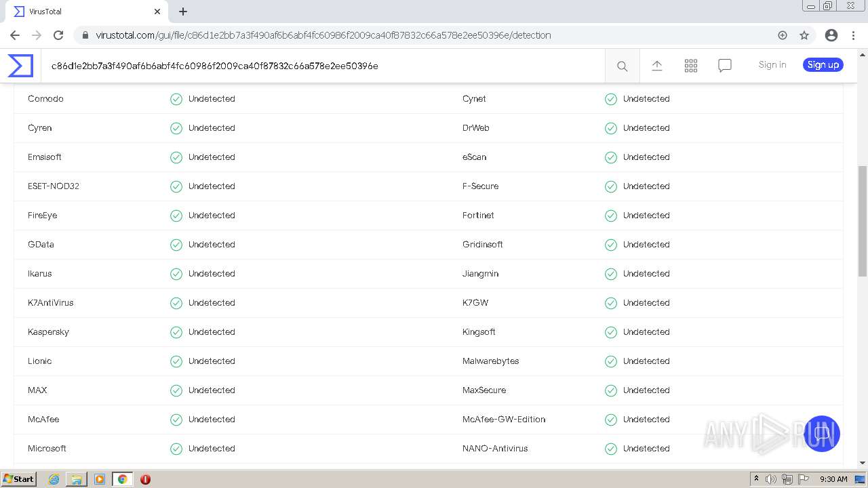Click the K7AntiVirus engine name
Image resolution: width=868 pixels, height=488 pixels.
(x=51, y=303)
